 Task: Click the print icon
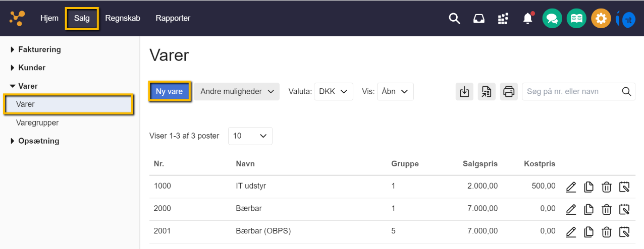coord(509,92)
